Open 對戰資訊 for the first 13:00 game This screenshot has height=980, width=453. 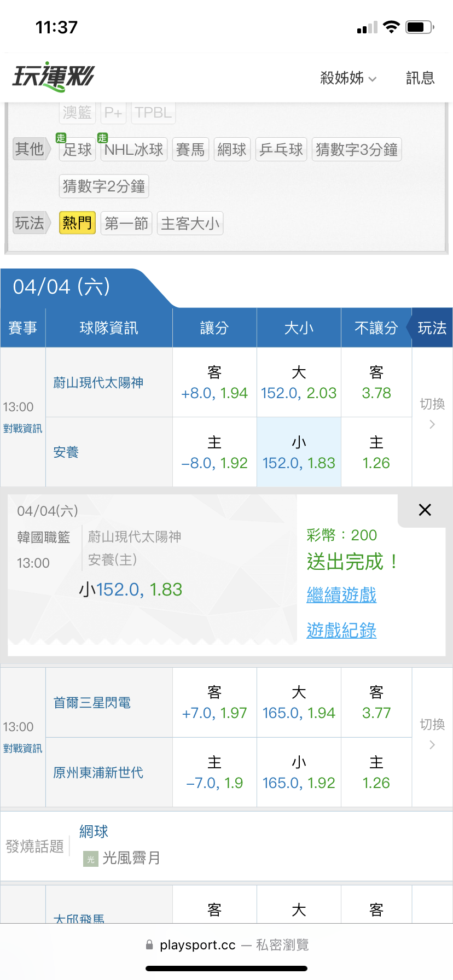[x=22, y=429]
